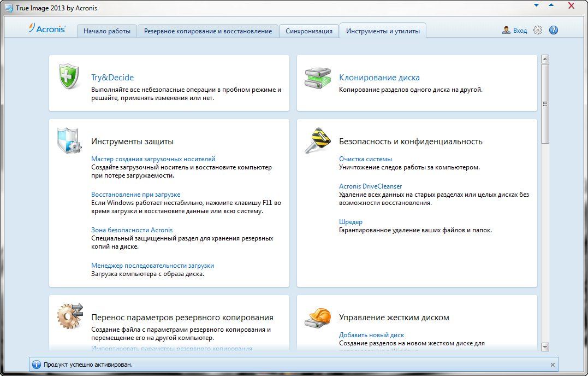Screen dimensions: 588x376
Task: Select the Синхронизация tab
Action: 309,31
